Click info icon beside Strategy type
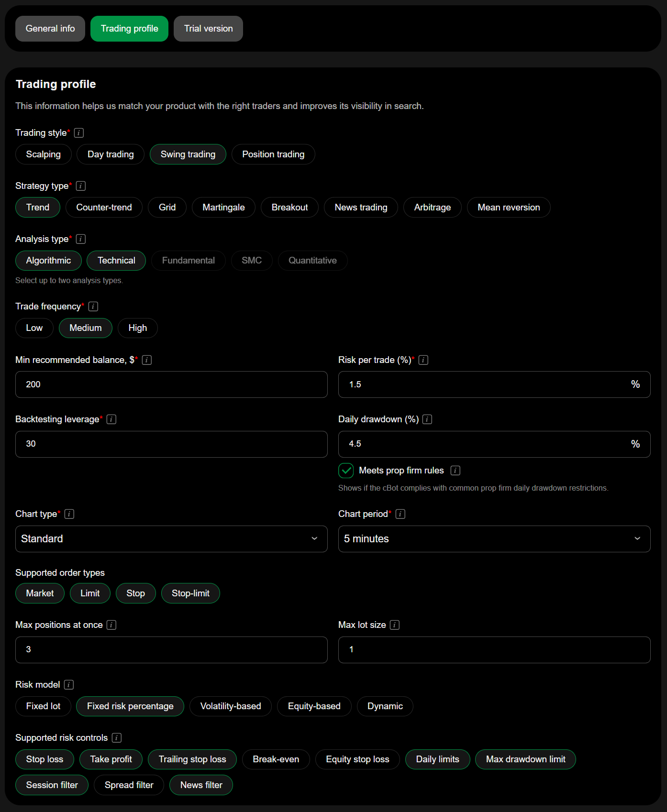667x812 pixels. click(81, 186)
